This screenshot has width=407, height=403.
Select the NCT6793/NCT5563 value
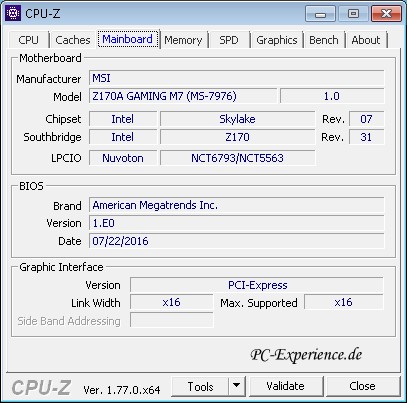click(x=237, y=158)
